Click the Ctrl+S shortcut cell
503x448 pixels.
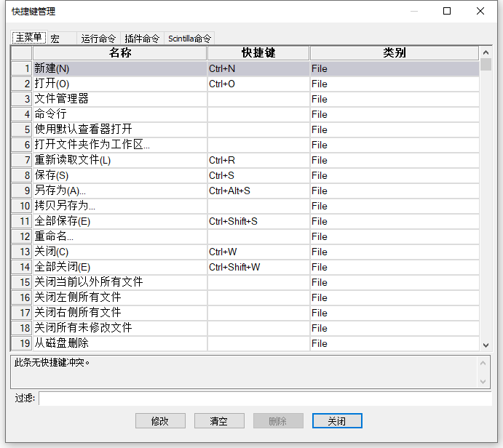point(258,175)
